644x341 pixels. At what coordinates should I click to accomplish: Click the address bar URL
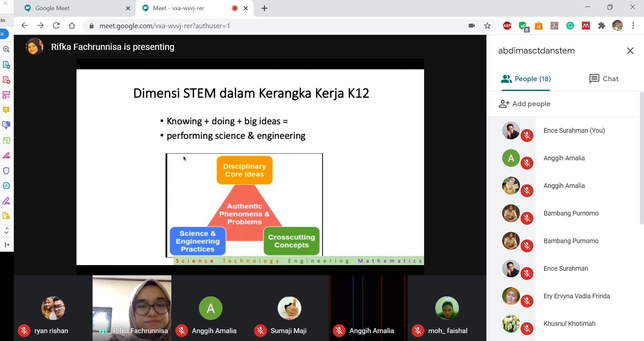(x=164, y=26)
